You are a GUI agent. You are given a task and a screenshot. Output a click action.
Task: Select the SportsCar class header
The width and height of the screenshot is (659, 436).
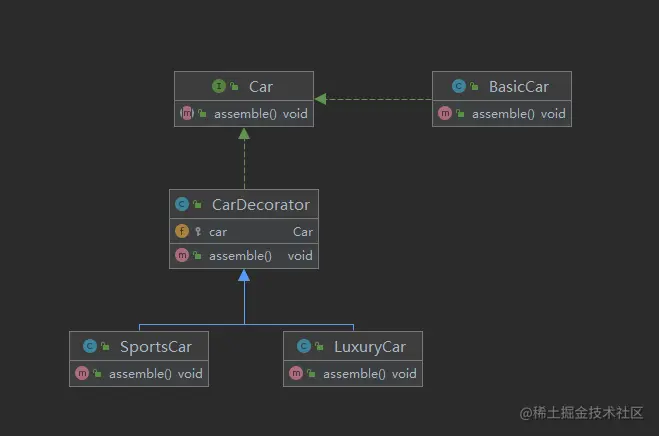click(x=139, y=346)
